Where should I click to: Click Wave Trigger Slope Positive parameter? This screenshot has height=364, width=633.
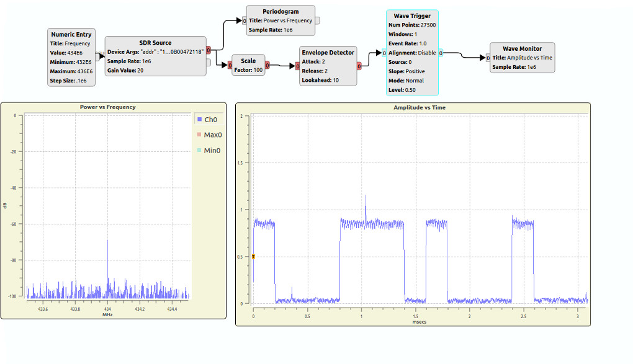coord(406,71)
